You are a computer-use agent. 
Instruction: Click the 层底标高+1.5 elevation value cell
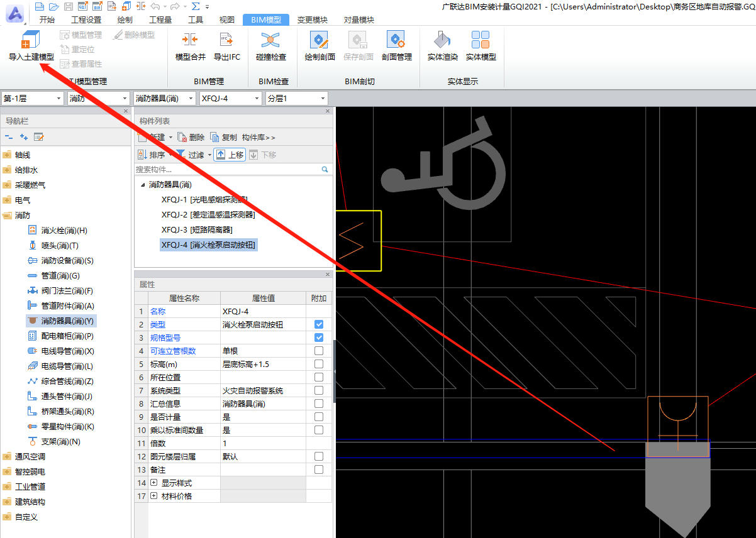tap(263, 364)
